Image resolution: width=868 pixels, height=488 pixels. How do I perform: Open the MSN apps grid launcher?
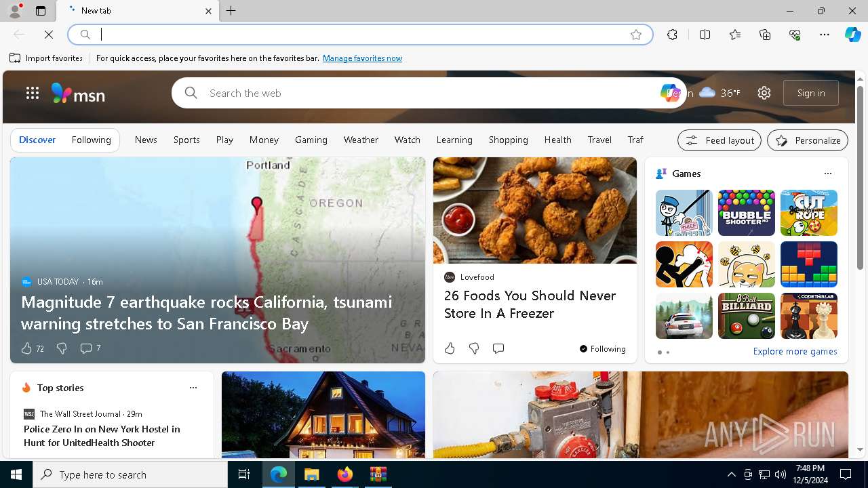click(x=32, y=93)
